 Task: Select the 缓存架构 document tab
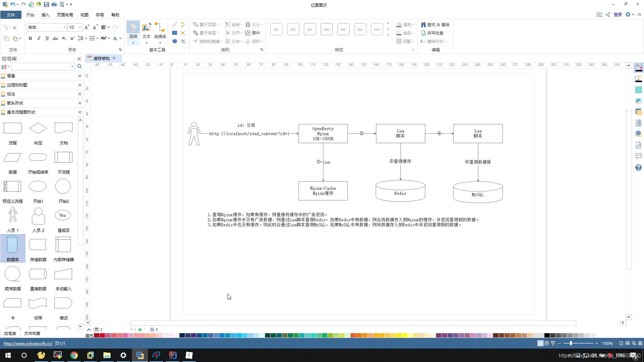(x=101, y=58)
